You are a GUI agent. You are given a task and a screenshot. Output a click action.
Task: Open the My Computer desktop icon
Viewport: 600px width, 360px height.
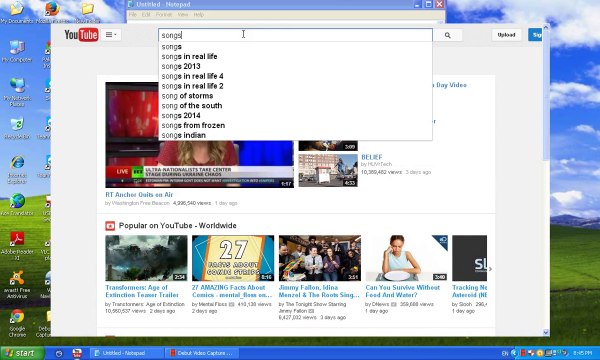pyautogui.click(x=17, y=51)
